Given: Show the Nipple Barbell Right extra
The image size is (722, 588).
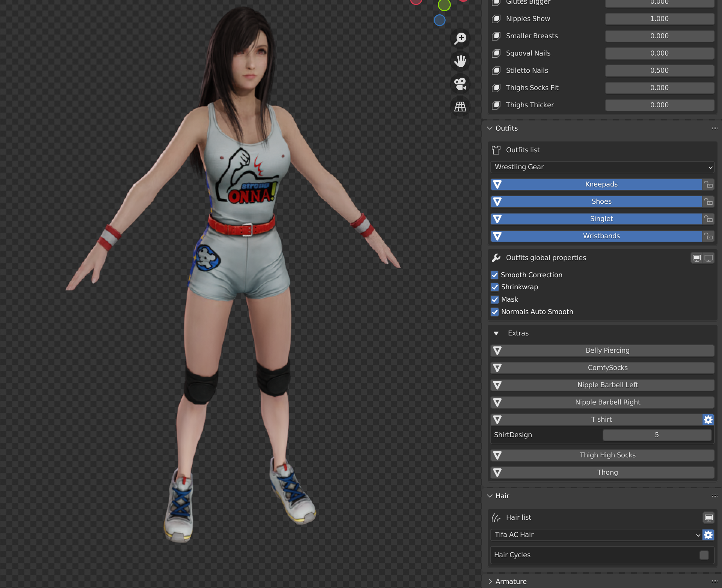Looking at the screenshot, I should [602, 402].
